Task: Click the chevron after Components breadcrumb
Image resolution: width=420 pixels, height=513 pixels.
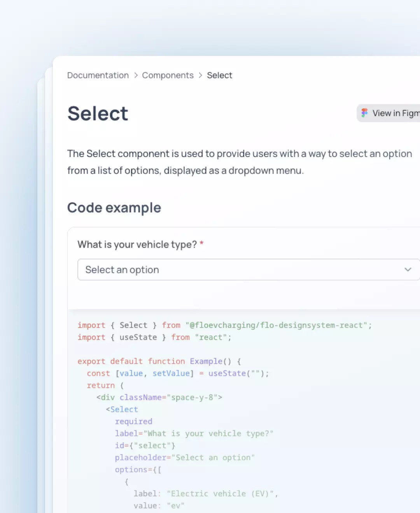Action: [200, 75]
